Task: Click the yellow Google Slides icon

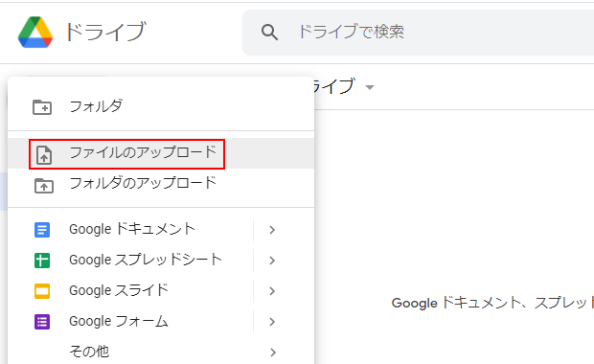Action: tap(42, 291)
